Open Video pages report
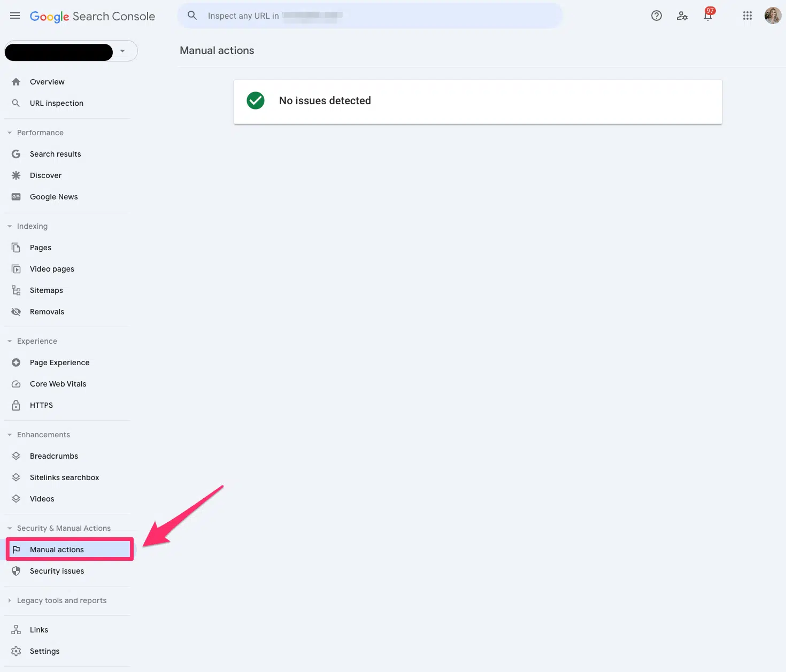 (x=52, y=269)
